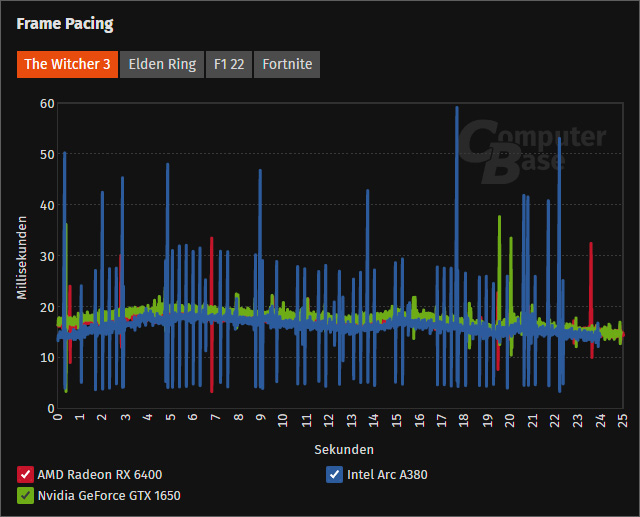Click the red spike near 7 seconds
Image resolution: width=640 pixels, height=517 pixels.
pos(211,260)
